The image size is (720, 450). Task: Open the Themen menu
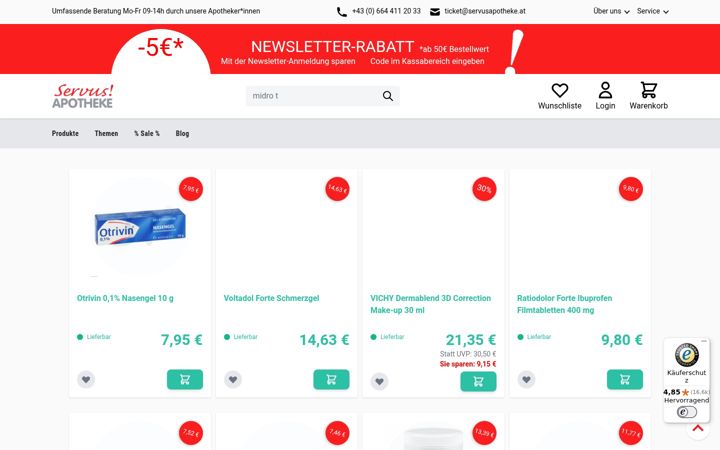click(x=106, y=134)
